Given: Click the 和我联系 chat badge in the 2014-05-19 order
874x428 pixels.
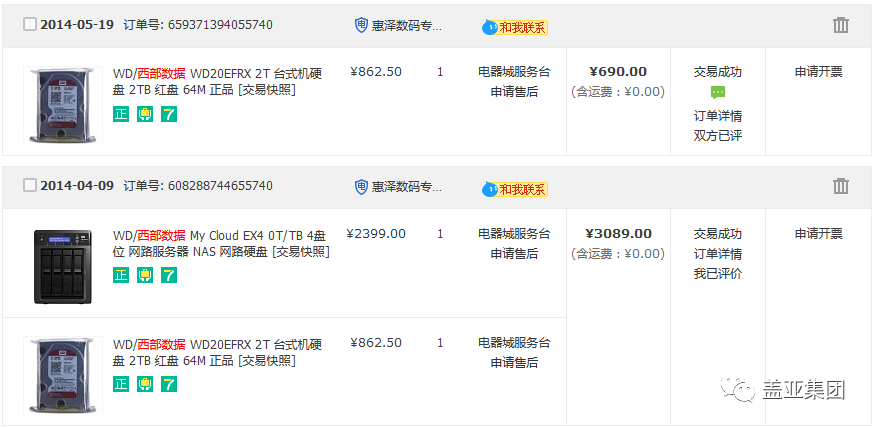Looking at the screenshot, I should point(515,27).
